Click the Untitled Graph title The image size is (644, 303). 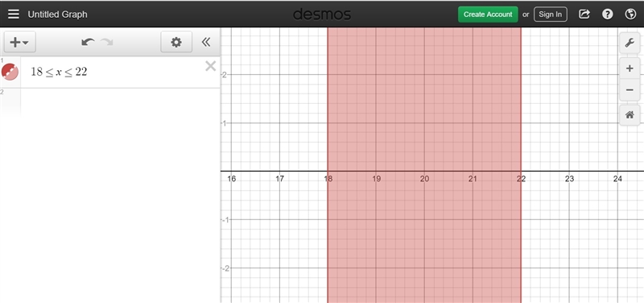57,14
